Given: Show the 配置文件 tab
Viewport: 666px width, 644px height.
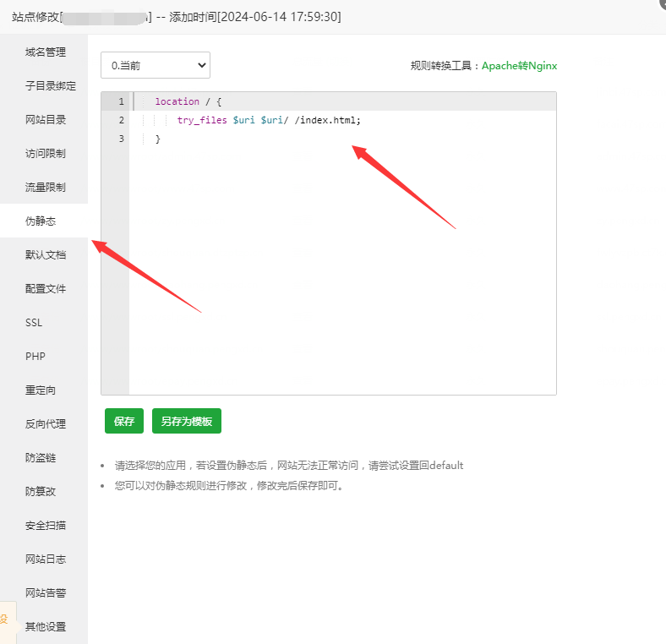Looking at the screenshot, I should [45, 289].
